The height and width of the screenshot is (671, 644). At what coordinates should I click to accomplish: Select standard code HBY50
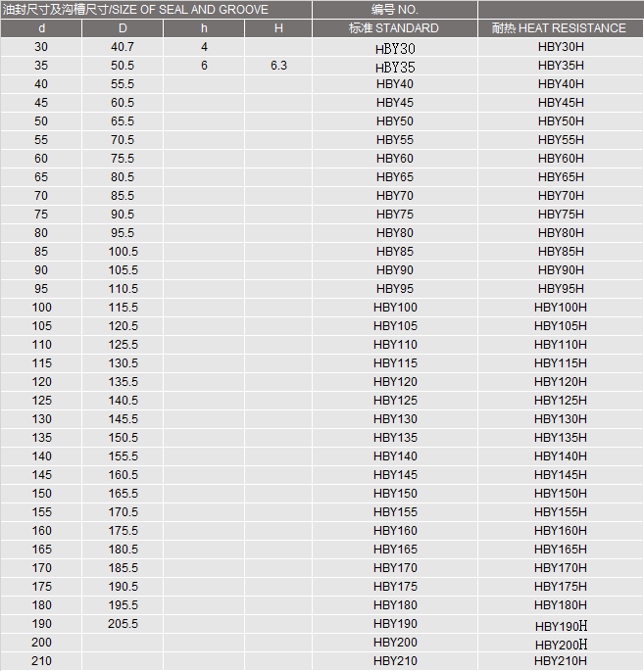point(395,121)
